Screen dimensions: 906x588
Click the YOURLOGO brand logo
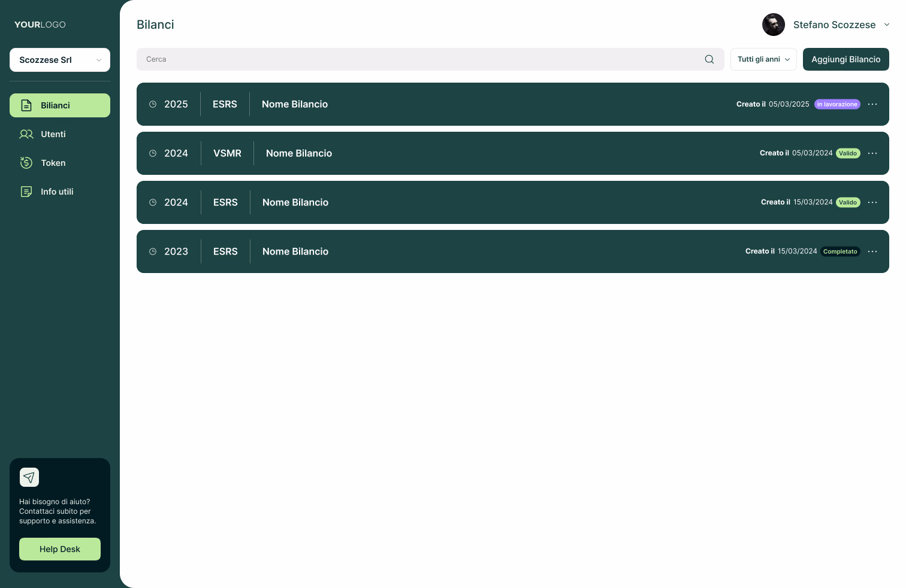click(40, 25)
